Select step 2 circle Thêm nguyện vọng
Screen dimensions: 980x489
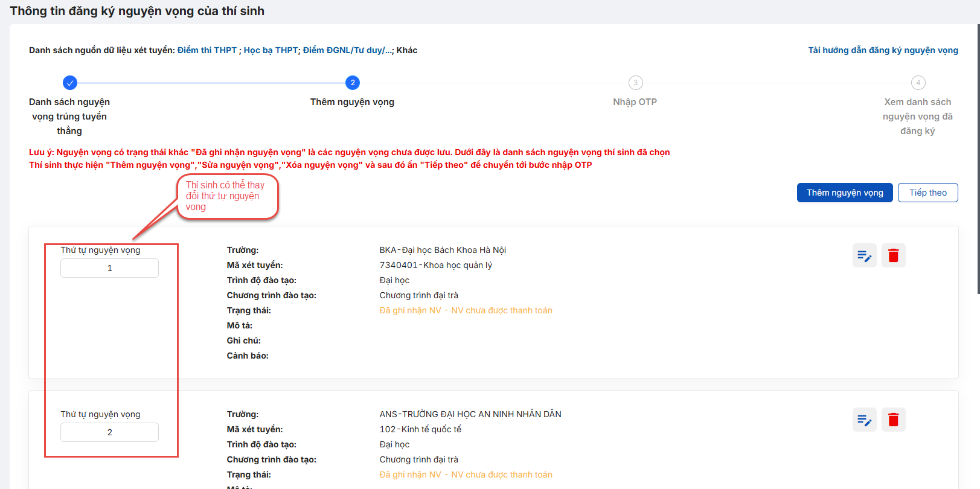353,83
